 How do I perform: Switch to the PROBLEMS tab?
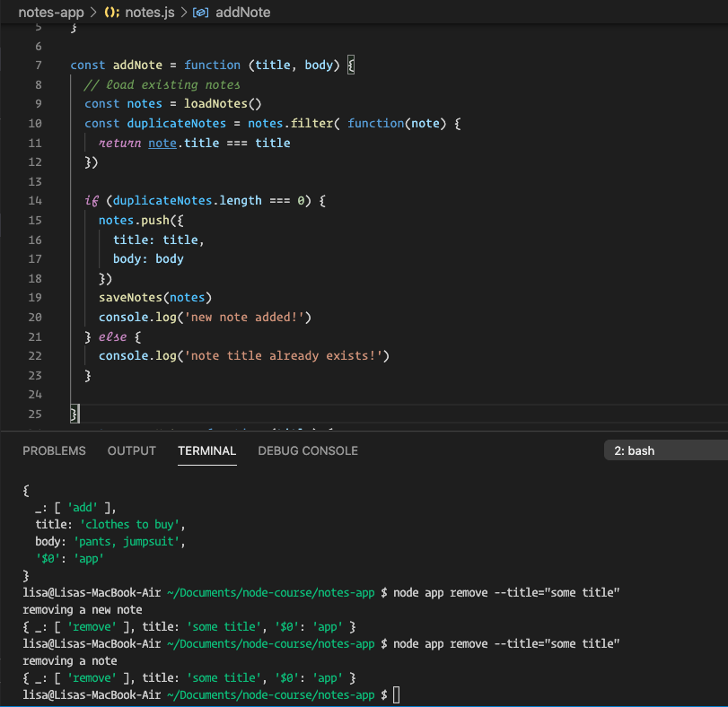(54, 450)
